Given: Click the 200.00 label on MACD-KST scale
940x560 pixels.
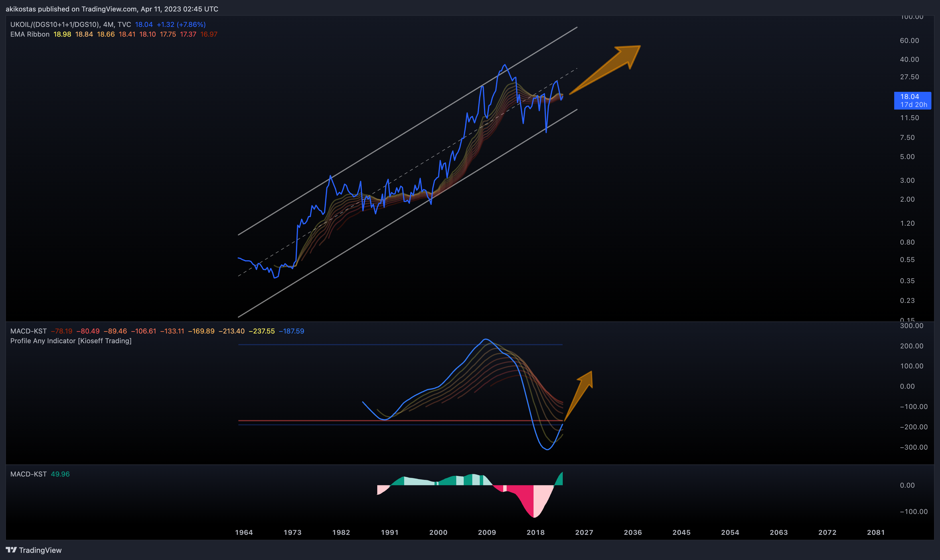Looking at the screenshot, I should pos(912,346).
